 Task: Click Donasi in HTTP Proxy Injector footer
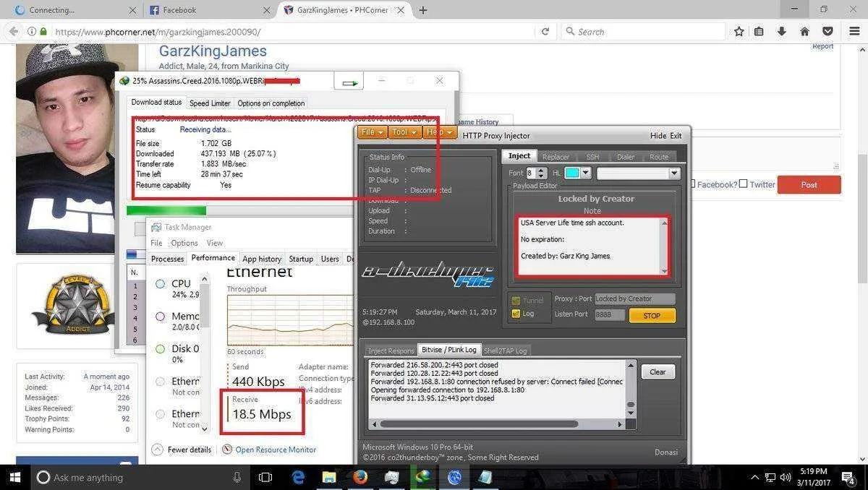click(x=666, y=452)
